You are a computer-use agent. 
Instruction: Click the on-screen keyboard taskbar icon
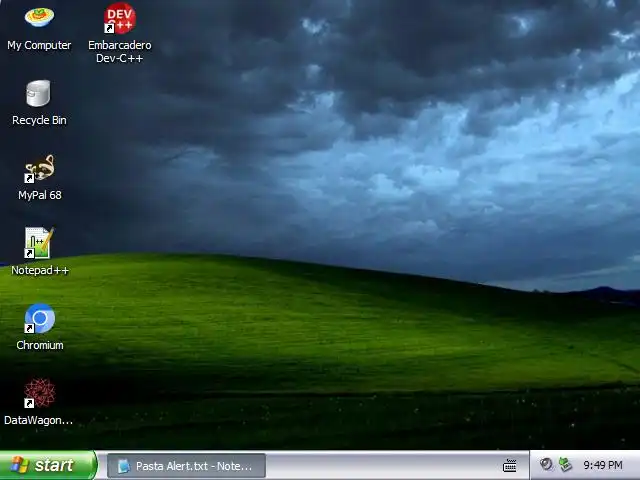tap(509, 465)
